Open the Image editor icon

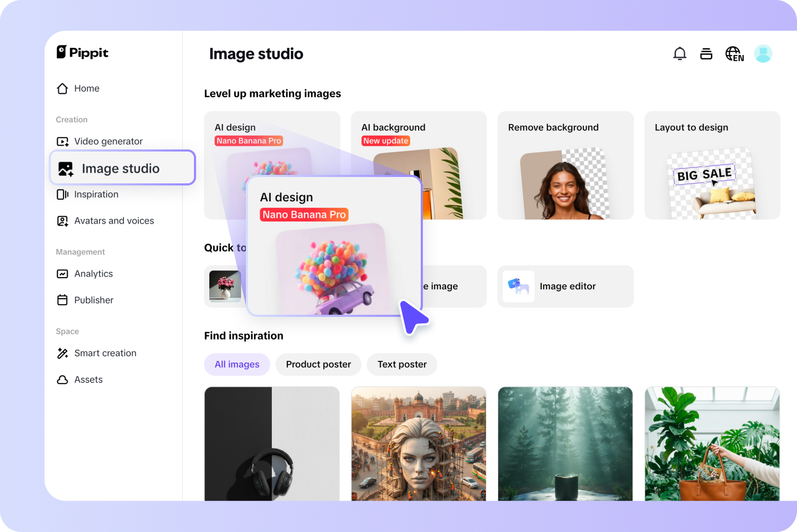(x=518, y=286)
